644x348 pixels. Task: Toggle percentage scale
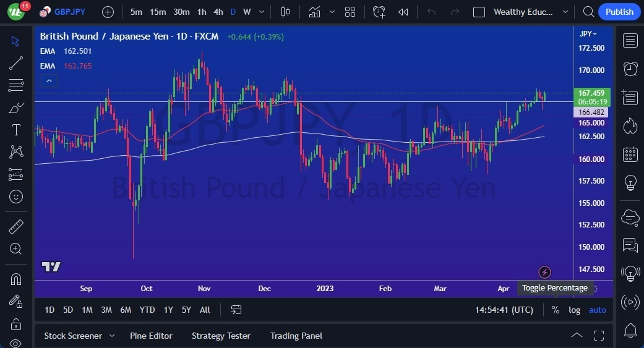click(x=556, y=310)
